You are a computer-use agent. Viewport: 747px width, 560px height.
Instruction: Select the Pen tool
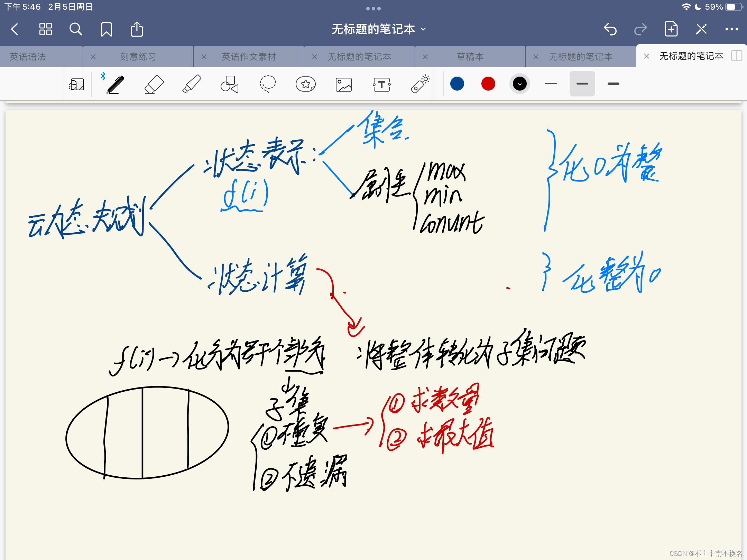tap(115, 84)
